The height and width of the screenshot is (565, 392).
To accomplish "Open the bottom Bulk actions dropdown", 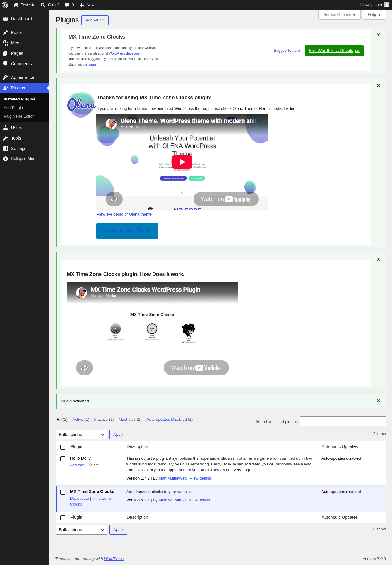I will click(x=82, y=530).
